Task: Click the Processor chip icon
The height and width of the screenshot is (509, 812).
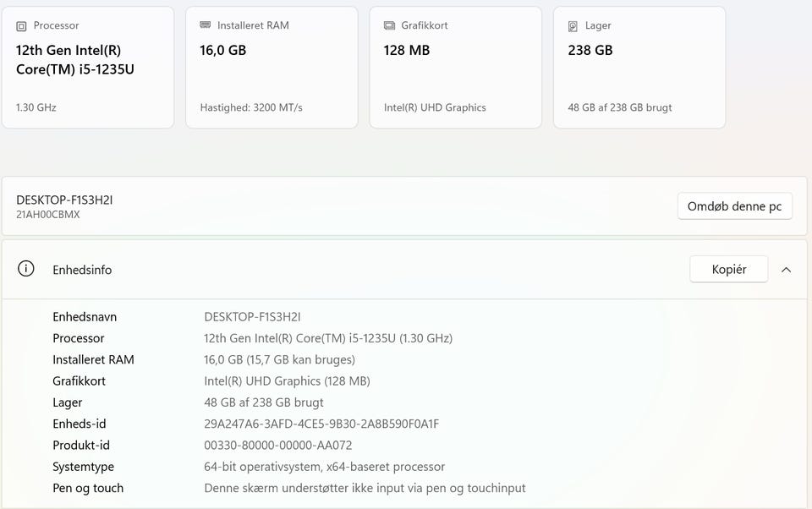Action: click(x=21, y=26)
